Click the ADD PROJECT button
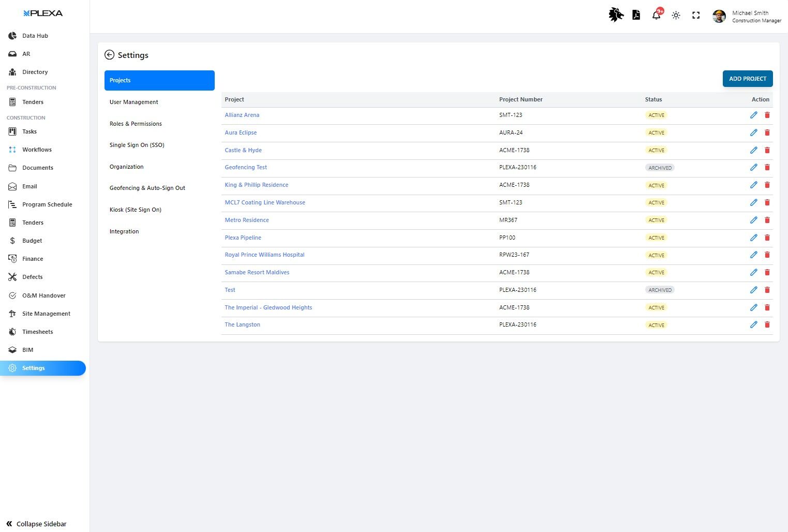 coord(747,78)
